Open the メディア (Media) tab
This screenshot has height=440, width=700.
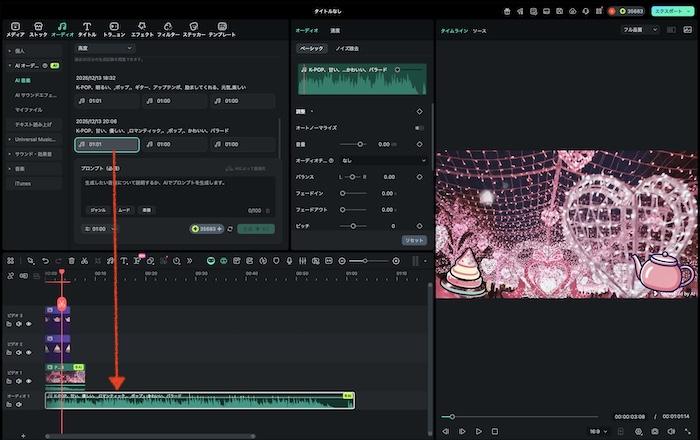[x=15, y=29]
